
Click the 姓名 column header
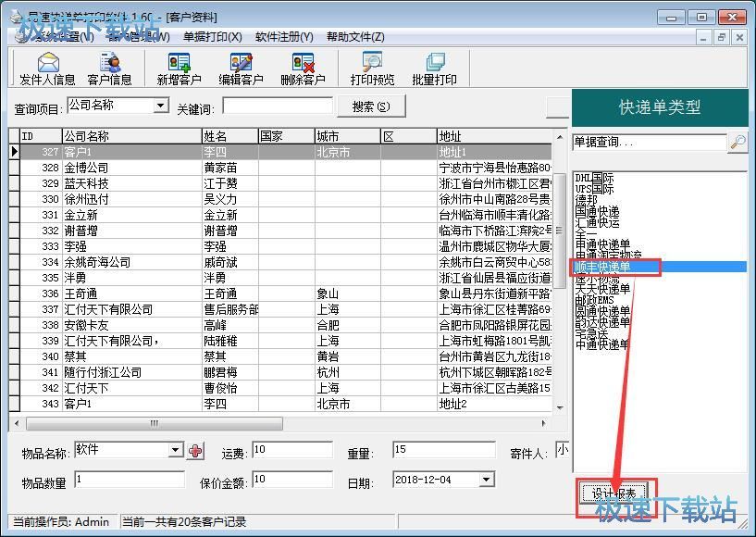click(x=230, y=136)
